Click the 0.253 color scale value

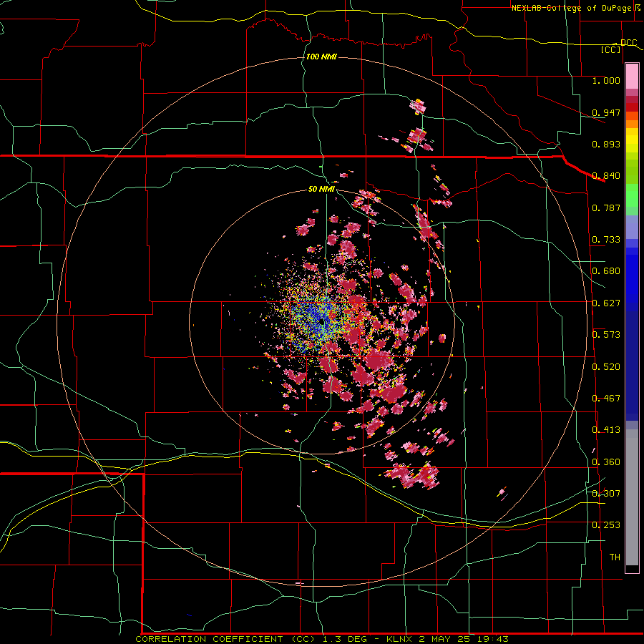point(606,525)
